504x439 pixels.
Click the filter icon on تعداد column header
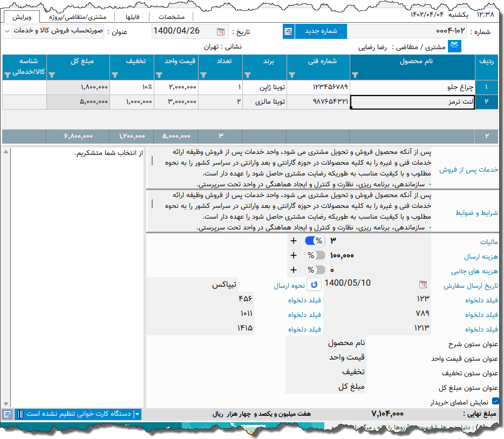203,75
